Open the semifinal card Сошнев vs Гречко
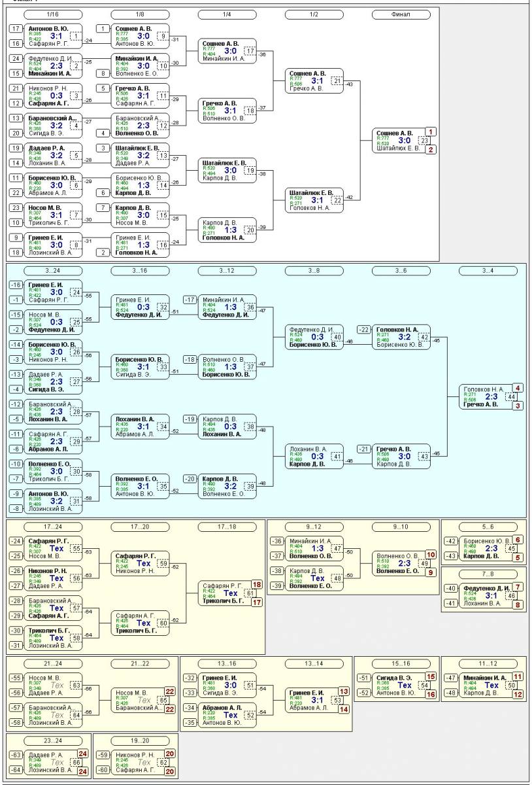The width and height of the screenshot is (532, 785). (314, 80)
